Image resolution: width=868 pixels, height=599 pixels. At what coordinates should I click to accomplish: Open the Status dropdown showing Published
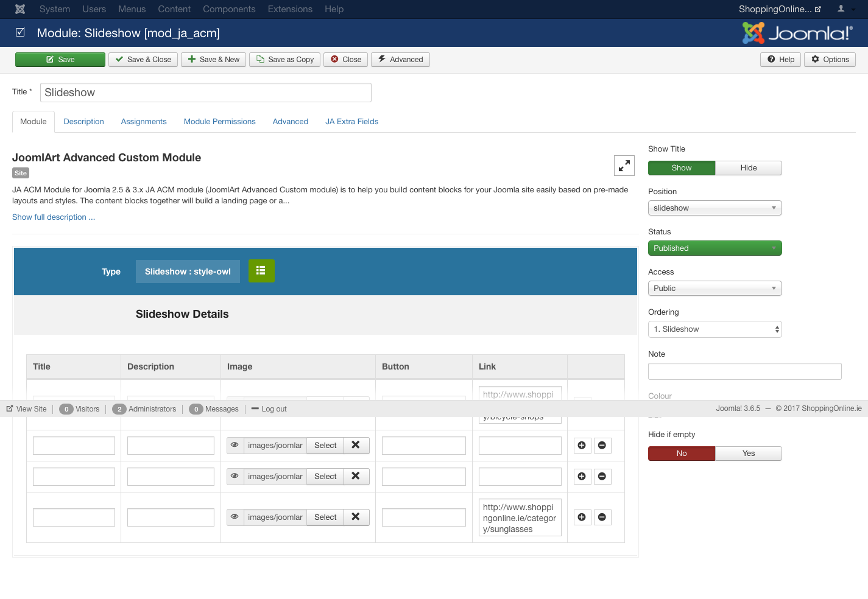pyautogui.click(x=715, y=248)
